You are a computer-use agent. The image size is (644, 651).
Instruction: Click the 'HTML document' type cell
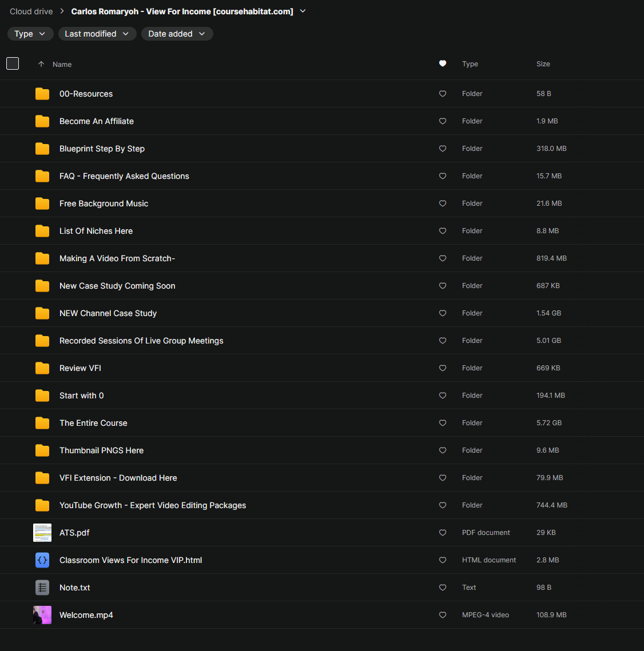point(489,560)
